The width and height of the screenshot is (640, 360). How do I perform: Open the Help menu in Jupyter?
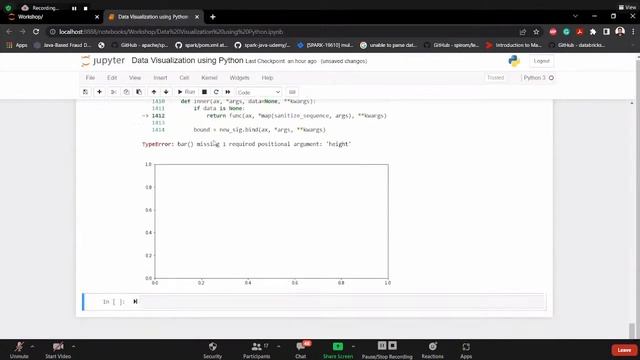(267, 78)
